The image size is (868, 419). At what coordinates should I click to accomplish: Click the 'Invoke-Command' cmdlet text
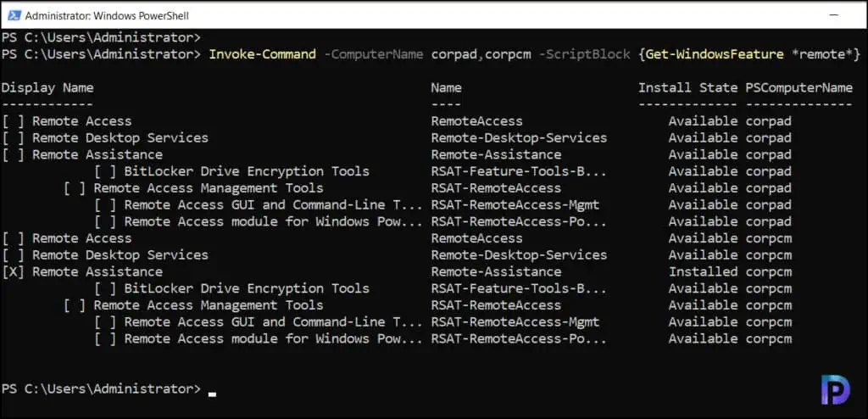[x=263, y=54]
